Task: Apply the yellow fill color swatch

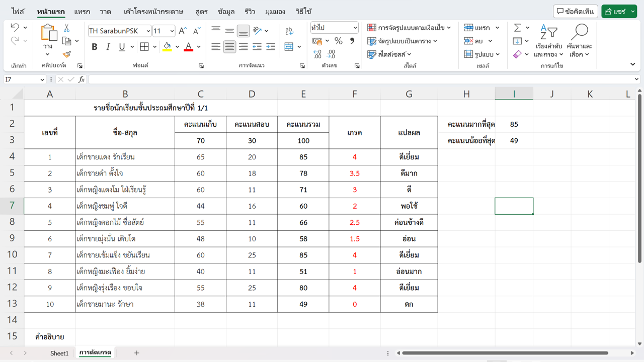Action: coord(167,47)
